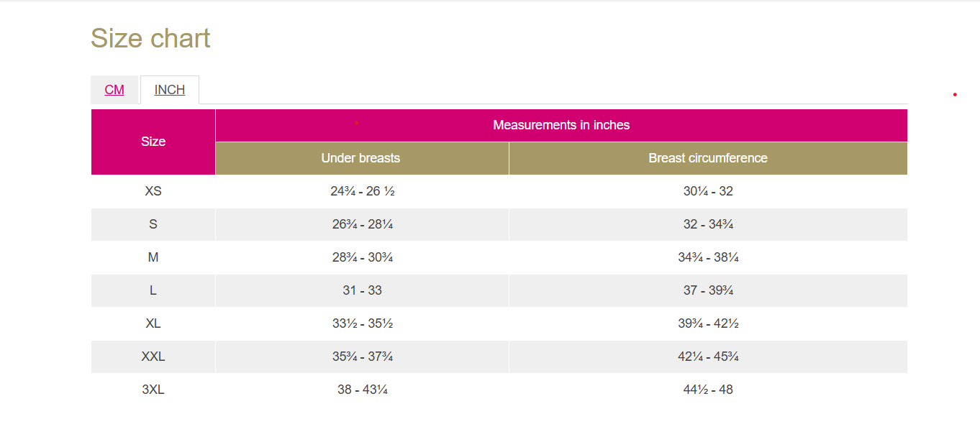
Task: Select the XL size row label
Action: [153, 323]
